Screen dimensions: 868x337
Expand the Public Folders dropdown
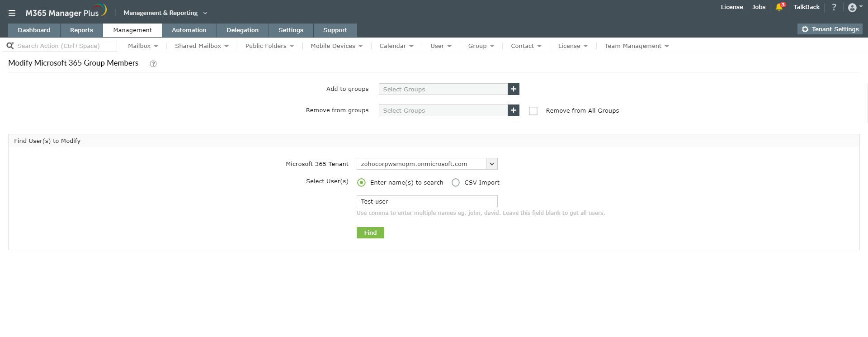point(269,46)
